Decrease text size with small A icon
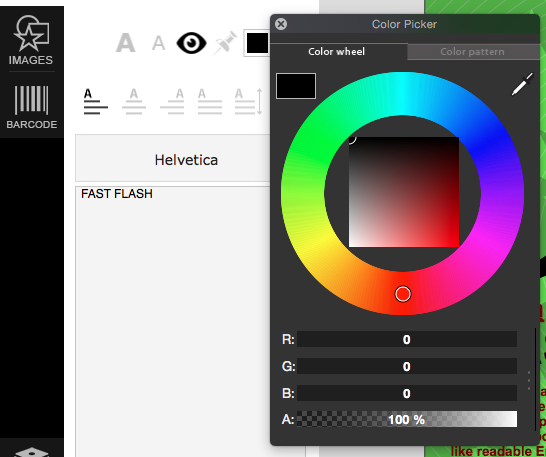This screenshot has width=546, height=457. pyautogui.click(x=158, y=44)
